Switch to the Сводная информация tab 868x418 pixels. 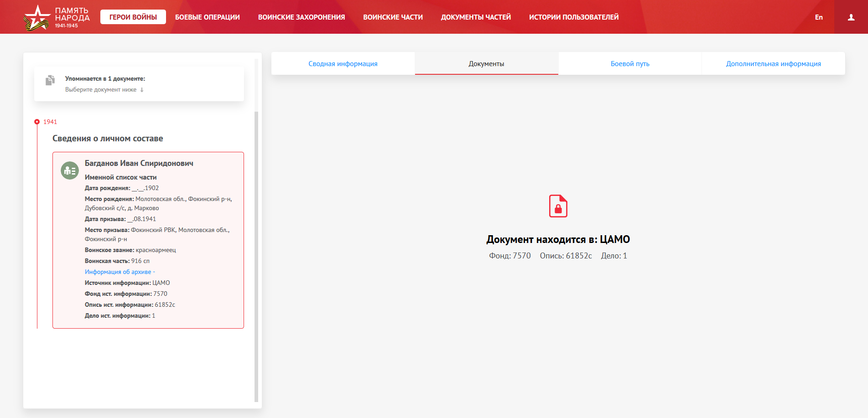343,63
